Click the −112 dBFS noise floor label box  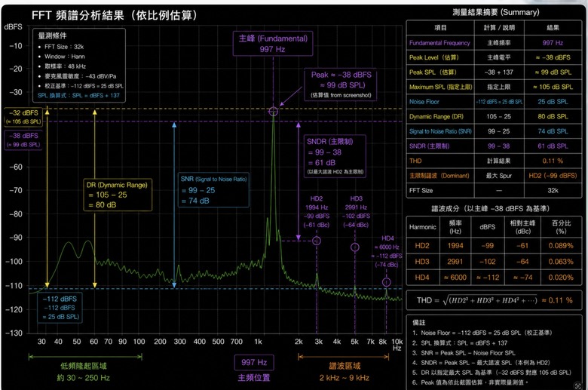click(x=60, y=308)
